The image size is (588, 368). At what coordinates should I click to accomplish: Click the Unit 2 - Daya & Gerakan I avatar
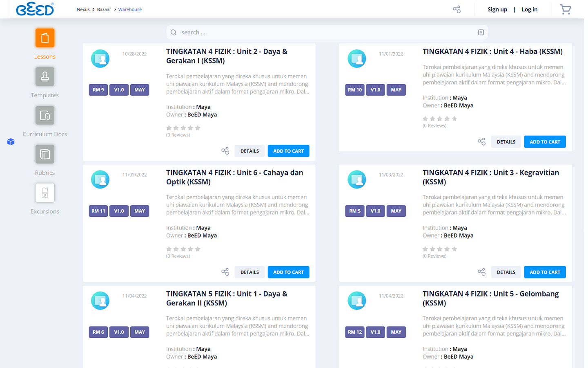click(100, 58)
